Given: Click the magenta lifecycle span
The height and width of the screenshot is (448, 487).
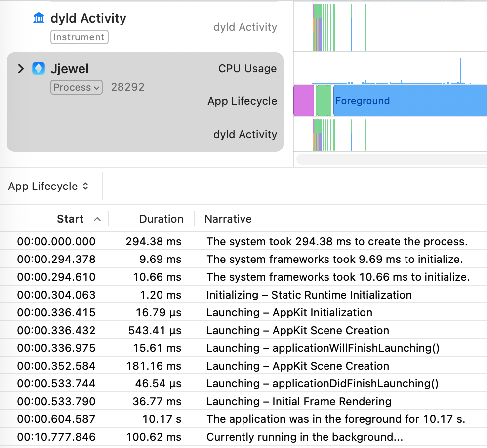Looking at the screenshot, I should tap(303, 100).
